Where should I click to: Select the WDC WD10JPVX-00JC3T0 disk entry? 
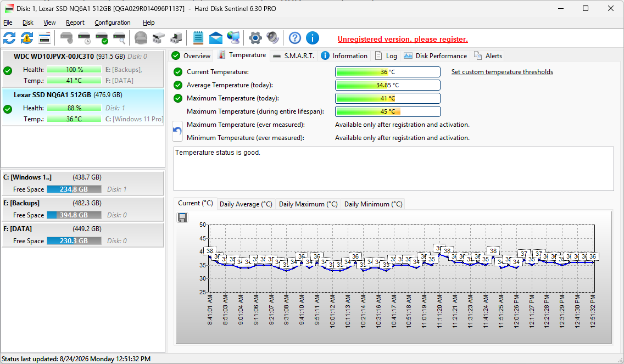pos(83,69)
